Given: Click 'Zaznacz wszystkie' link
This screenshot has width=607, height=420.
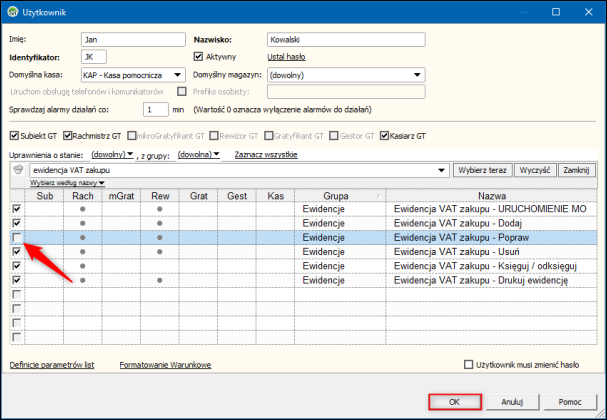Looking at the screenshot, I should click(x=266, y=155).
